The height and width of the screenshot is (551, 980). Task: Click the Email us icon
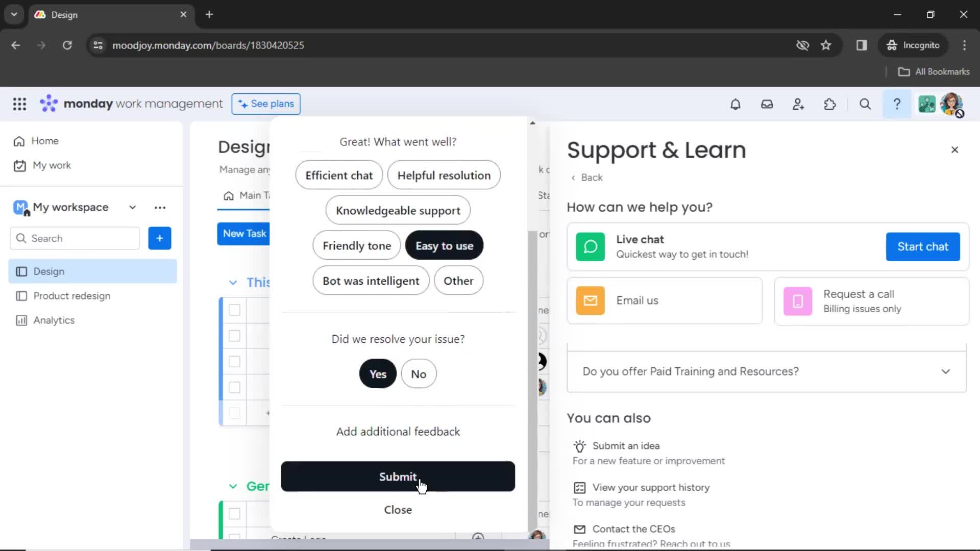(590, 300)
